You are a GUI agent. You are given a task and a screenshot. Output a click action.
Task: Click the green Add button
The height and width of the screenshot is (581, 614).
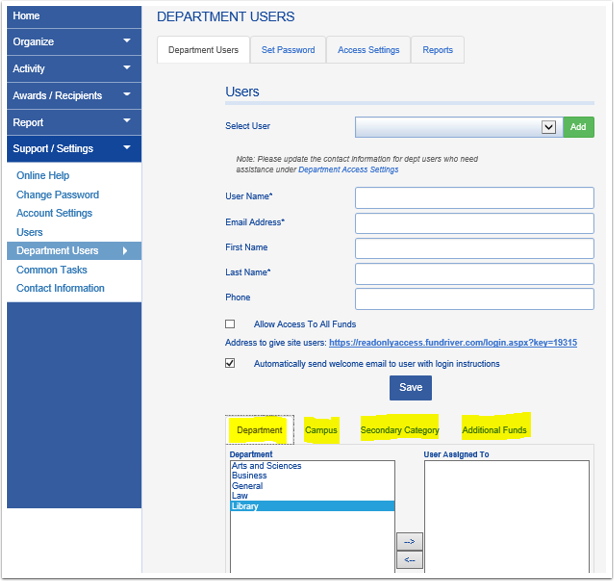point(578,127)
